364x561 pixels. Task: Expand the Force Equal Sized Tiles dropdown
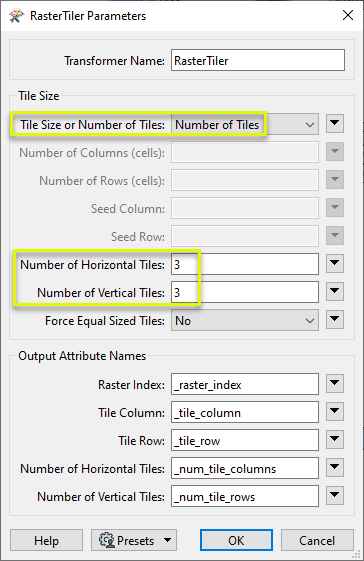[245, 321]
